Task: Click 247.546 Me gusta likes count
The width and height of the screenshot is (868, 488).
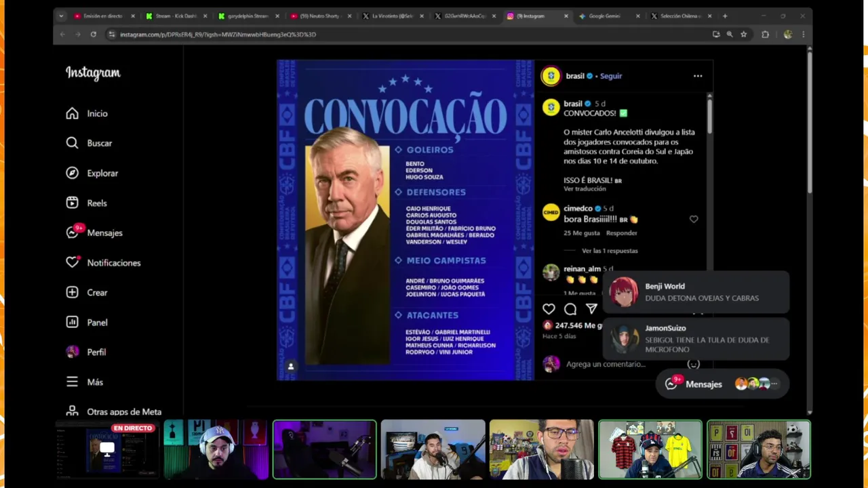Action: click(578, 325)
